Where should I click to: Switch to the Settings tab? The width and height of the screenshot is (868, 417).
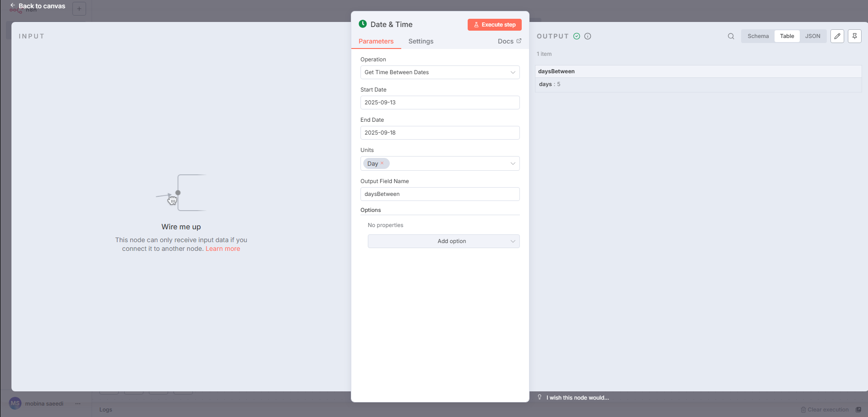pyautogui.click(x=420, y=41)
